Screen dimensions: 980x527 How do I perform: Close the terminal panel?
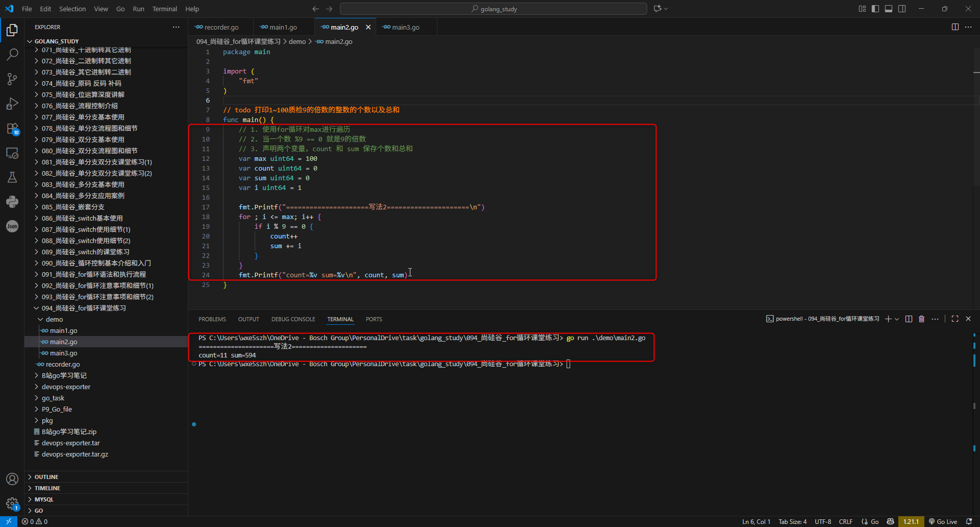tap(968, 319)
